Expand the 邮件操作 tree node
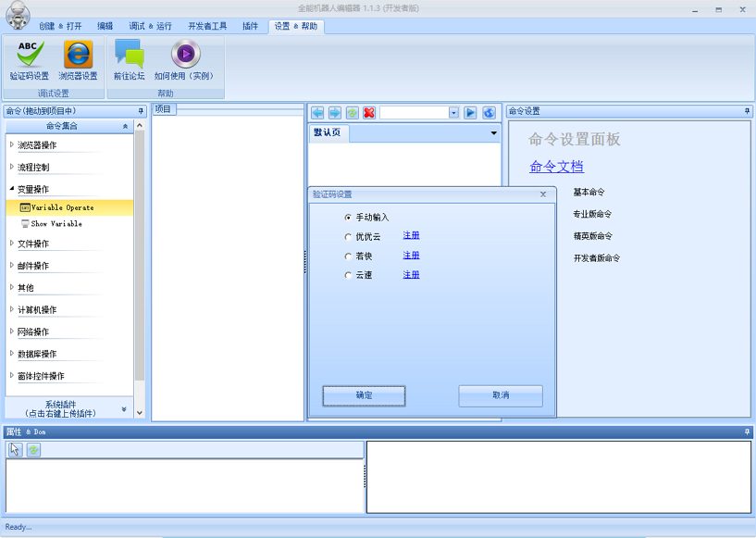The width and height of the screenshot is (756, 538). [12, 265]
